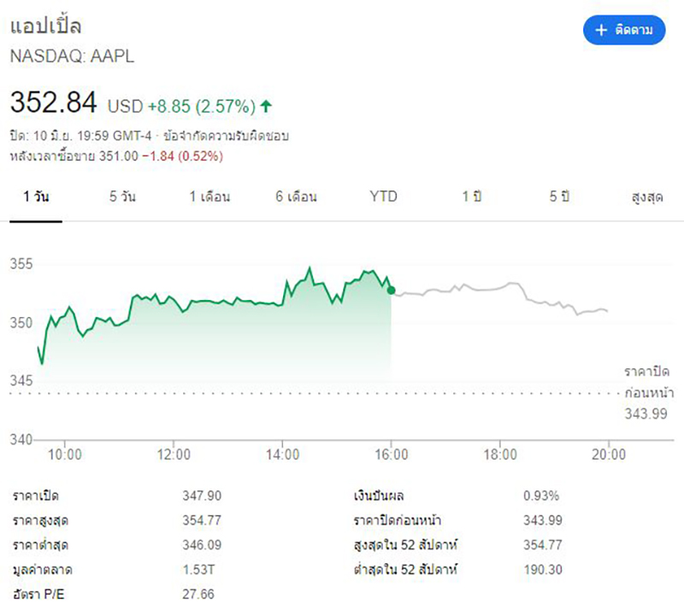The height and width of the screenshot is (616, 684).
Task: Open the 6 เดือน tab
Action: pyautogui.click(x=297, y=197)
